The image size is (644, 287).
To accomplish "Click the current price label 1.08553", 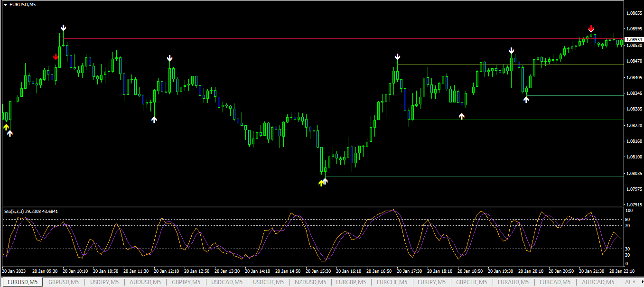I will [634, 40].
